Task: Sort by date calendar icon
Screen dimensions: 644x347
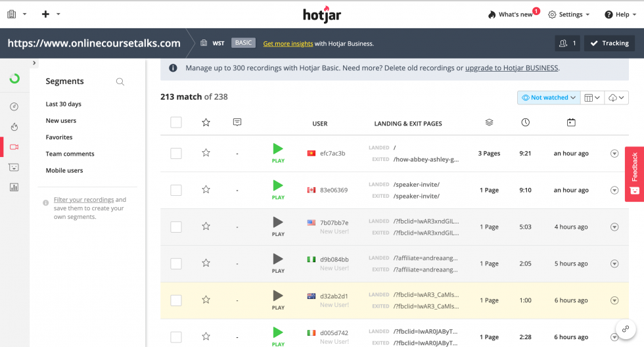Action: (571, 122)
